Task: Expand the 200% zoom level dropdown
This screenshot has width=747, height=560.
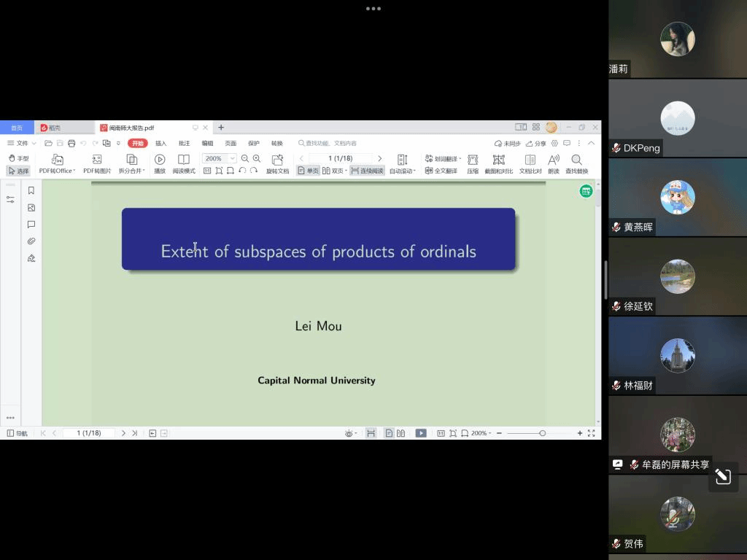Action: tap(233, 158)
